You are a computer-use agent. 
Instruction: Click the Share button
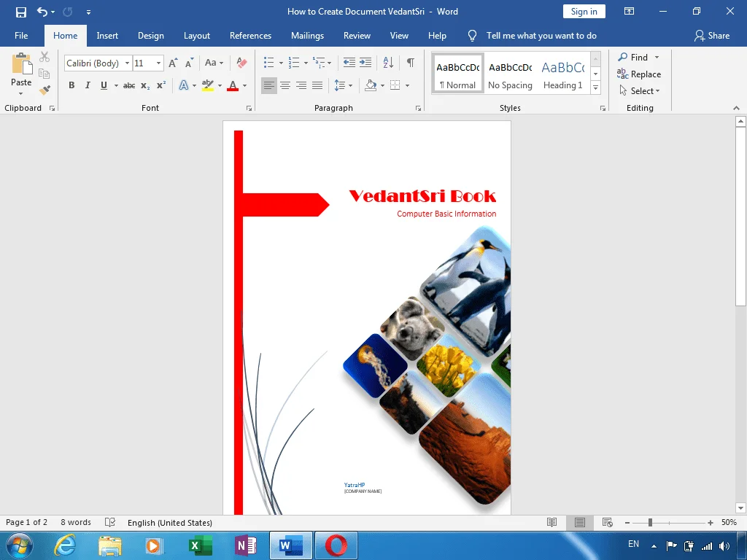click(712, 36)
